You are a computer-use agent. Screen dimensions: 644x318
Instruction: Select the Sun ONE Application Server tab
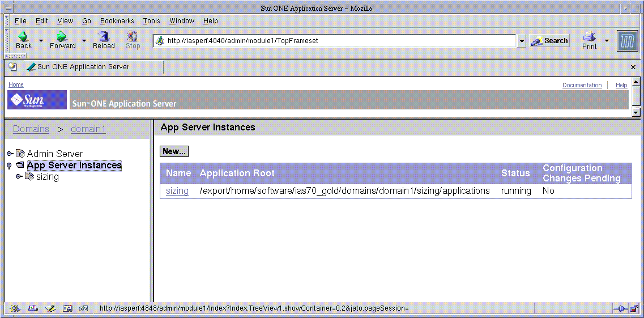(x=93, y=67)
